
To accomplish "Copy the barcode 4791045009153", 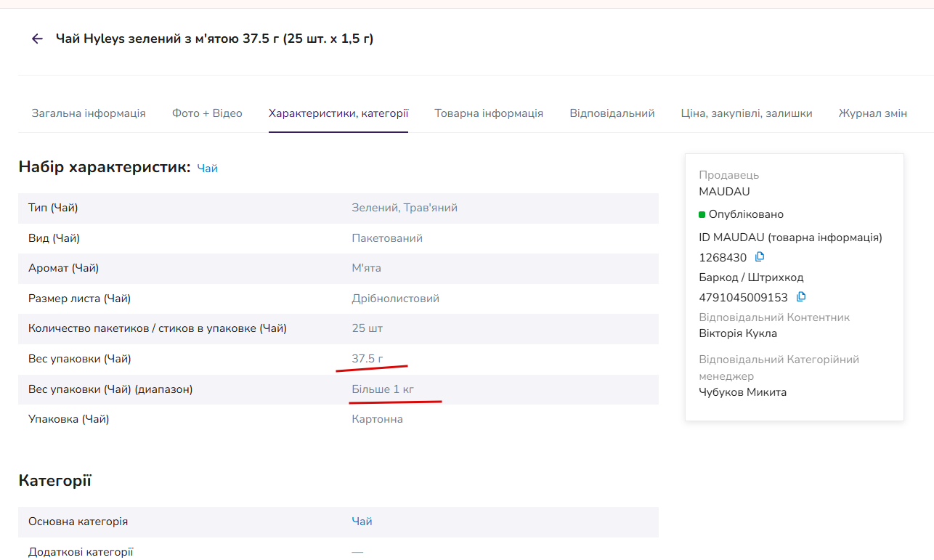I will pyautogui.click(x=801, y=296).
